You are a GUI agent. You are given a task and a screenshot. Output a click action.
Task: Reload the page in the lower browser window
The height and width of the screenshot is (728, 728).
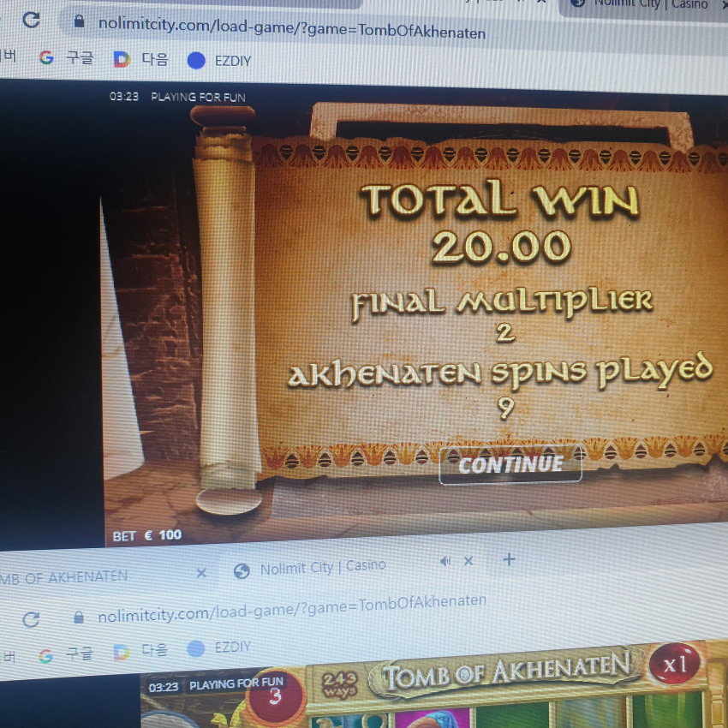click(x=31, y=619)
